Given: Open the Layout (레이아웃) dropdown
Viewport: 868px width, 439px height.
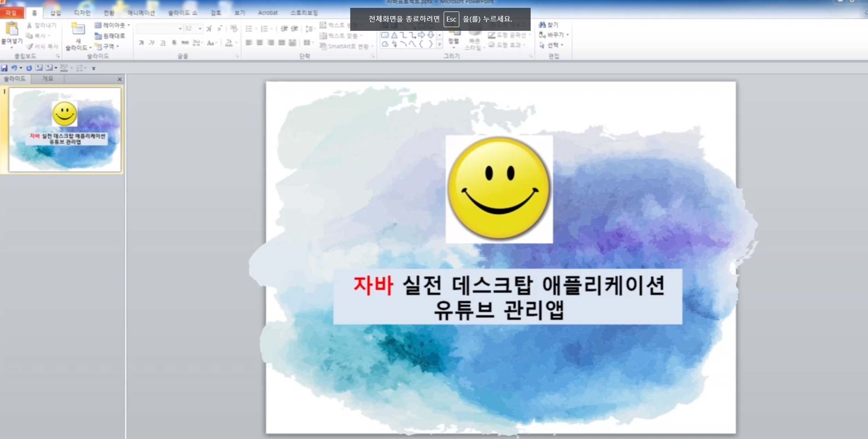Looking at the screenshot, I should click(x=112, y=25).
